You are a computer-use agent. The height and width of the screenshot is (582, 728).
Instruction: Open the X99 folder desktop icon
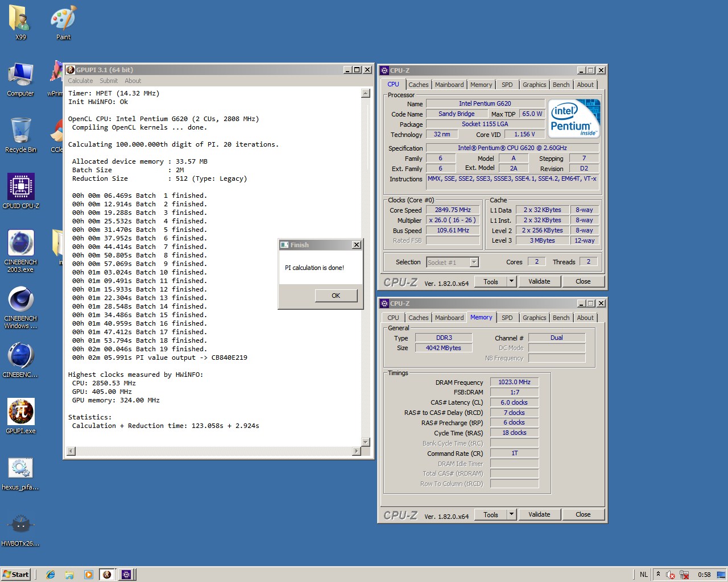coord(20,23)
